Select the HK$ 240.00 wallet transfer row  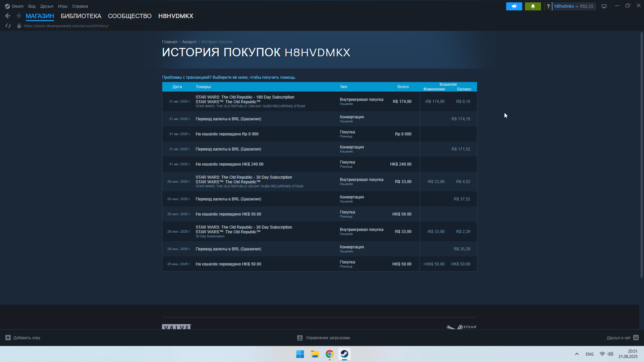pyautogui.click(x=319, y=164)
